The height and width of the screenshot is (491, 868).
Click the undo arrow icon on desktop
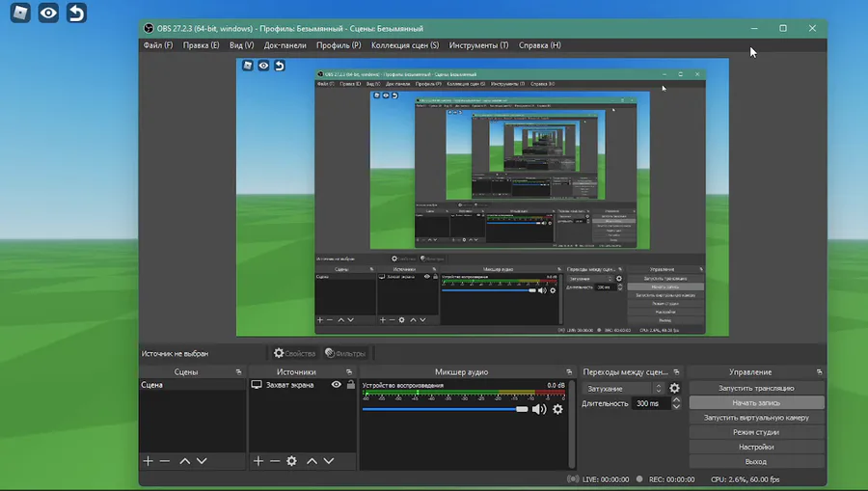(x=76, y=13)
